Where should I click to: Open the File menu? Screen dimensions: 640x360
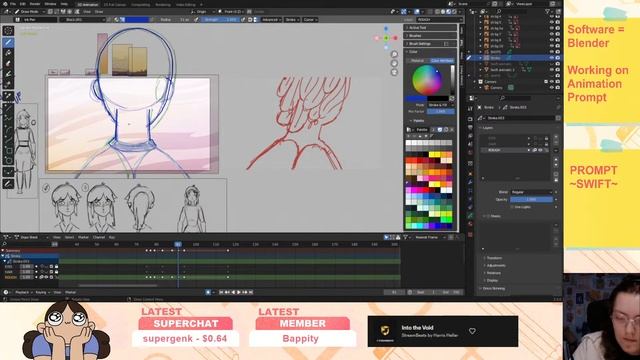tap(13, 4)
